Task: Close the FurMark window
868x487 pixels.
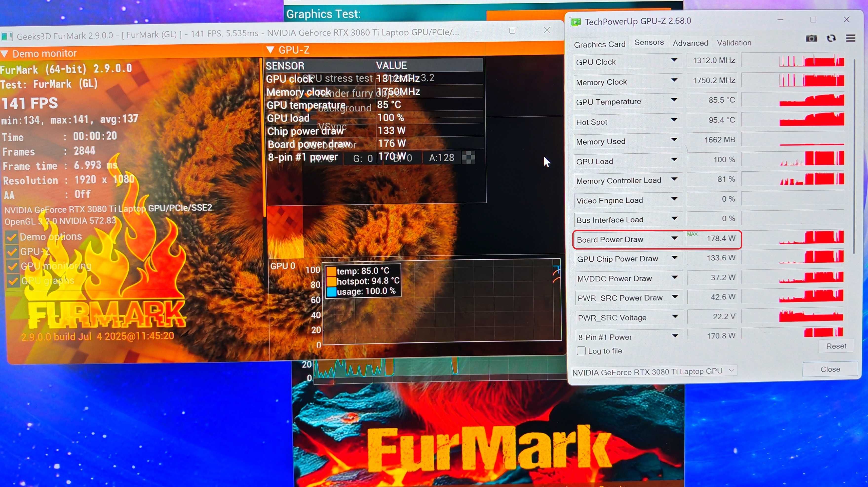Action: [547, 30]
